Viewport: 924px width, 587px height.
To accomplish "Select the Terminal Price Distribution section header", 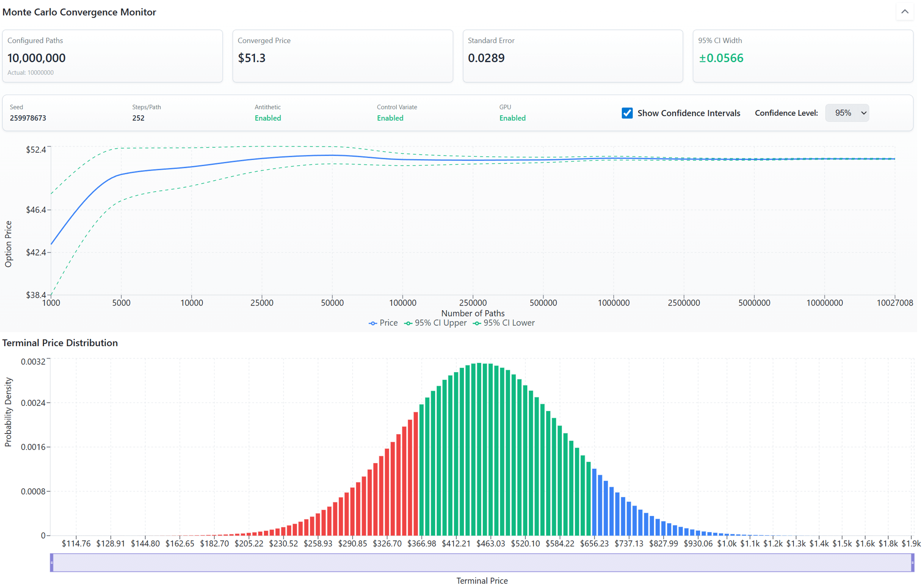I will click(x=60, y=342).
